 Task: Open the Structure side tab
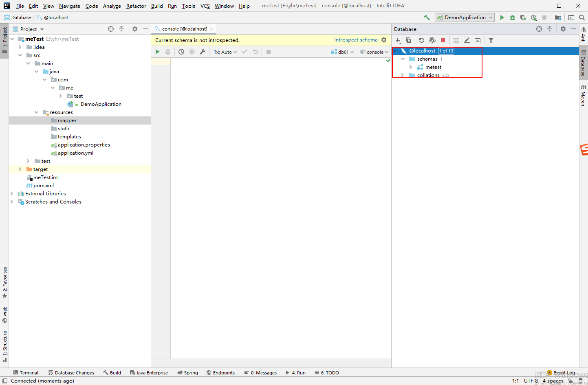click(5, 346)
